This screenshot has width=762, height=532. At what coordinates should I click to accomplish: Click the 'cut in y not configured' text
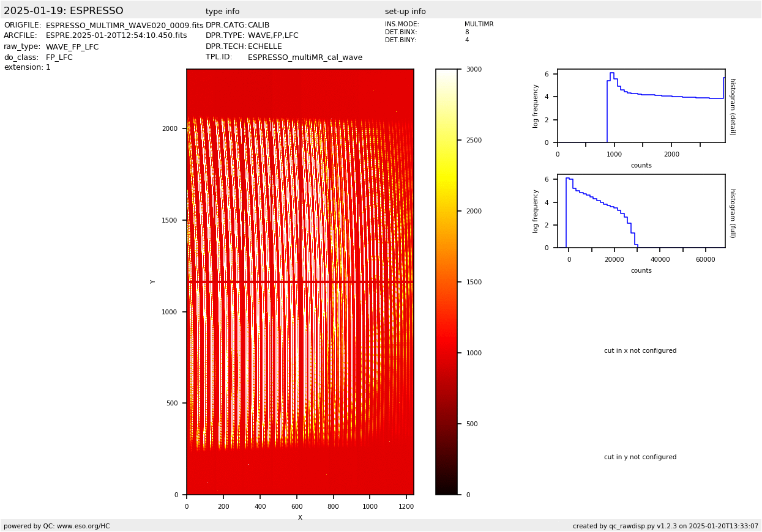tap(640, 457)
